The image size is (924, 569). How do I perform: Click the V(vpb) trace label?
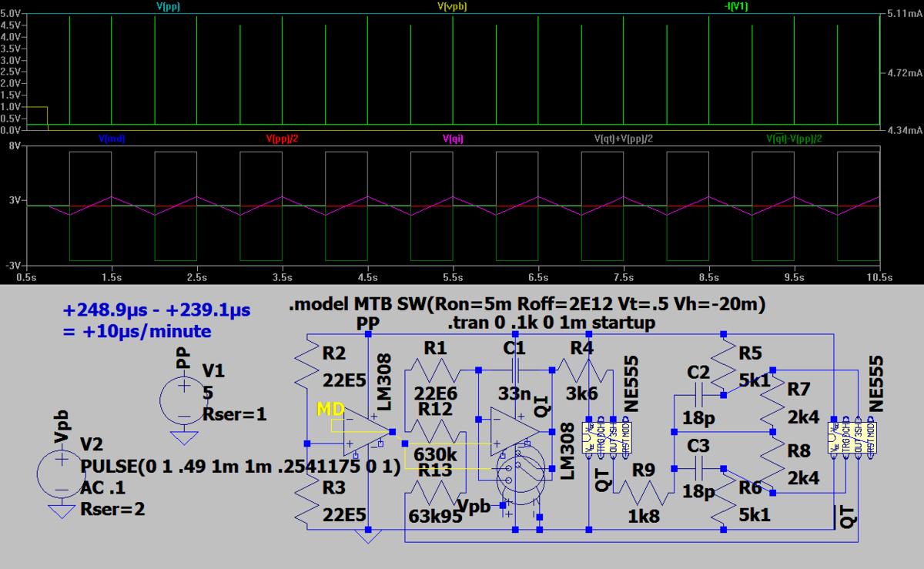click(x=452, y=6)
